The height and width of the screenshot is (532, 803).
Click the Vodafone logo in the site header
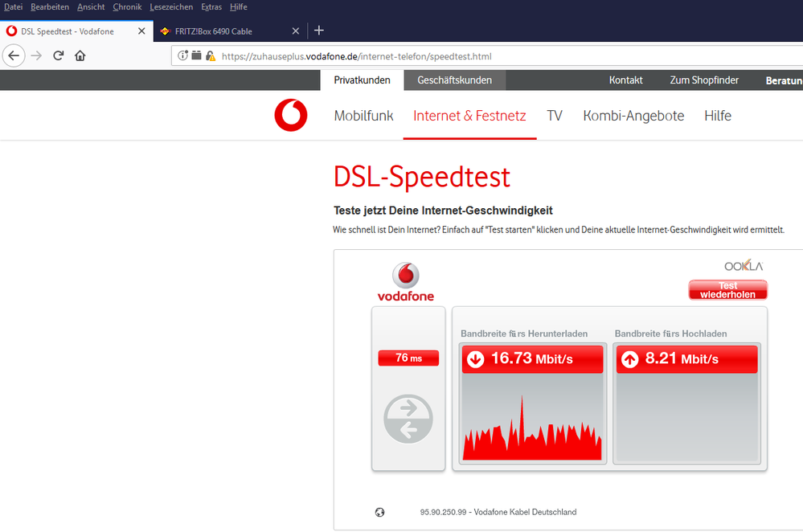[x=291, y=115]
